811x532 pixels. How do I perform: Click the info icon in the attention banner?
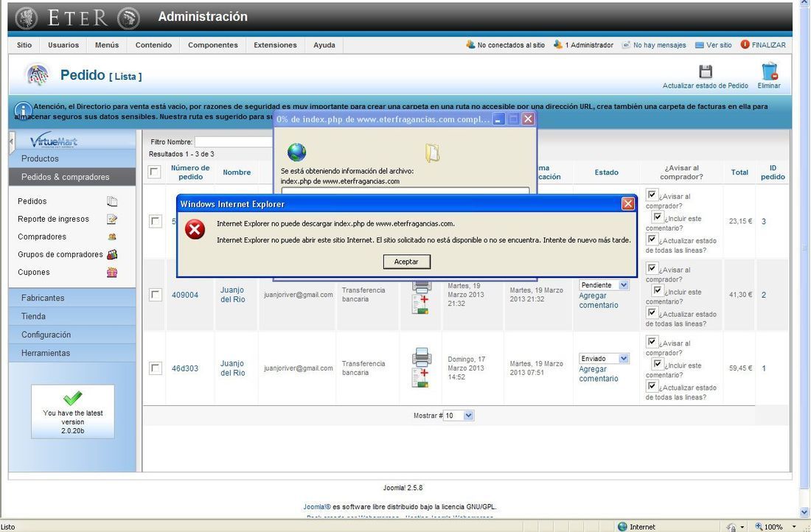24,111
